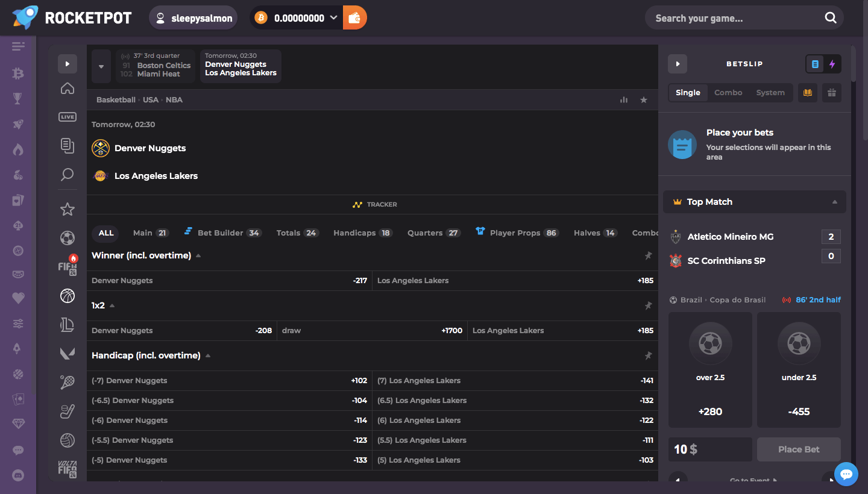Select the table tennis icon
This screenshot has height=494, width=868.
point(68,383)
